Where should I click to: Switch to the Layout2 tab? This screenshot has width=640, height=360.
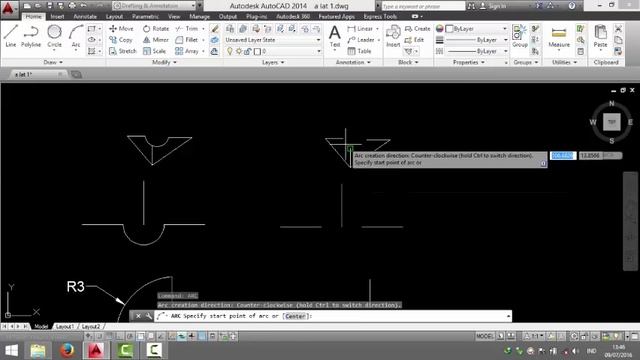point(91,327)
